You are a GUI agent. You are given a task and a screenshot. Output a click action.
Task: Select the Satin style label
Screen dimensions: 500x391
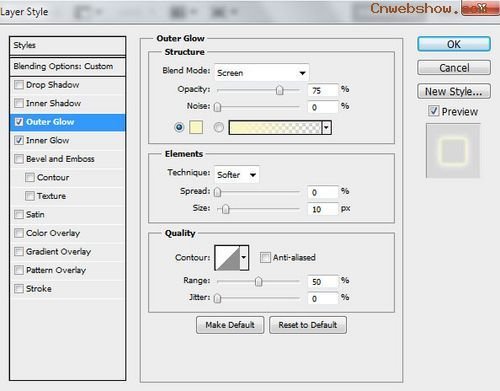coord(35,215)
